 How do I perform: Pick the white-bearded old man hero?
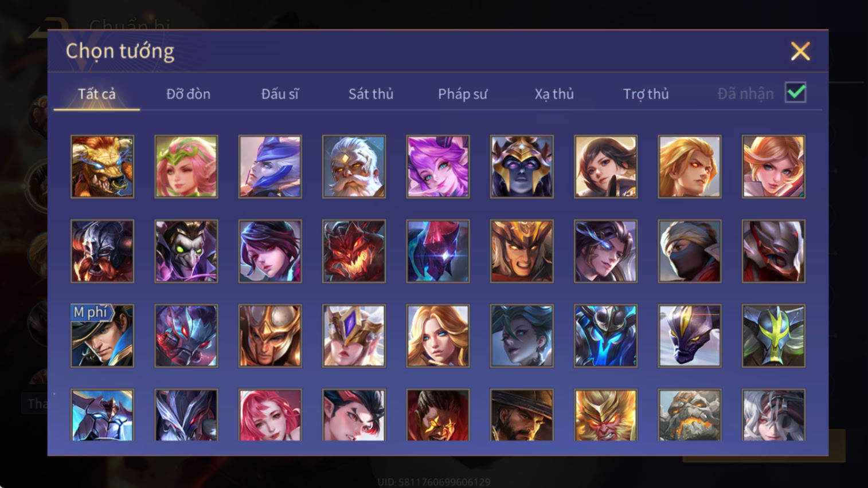click(354, 167)
